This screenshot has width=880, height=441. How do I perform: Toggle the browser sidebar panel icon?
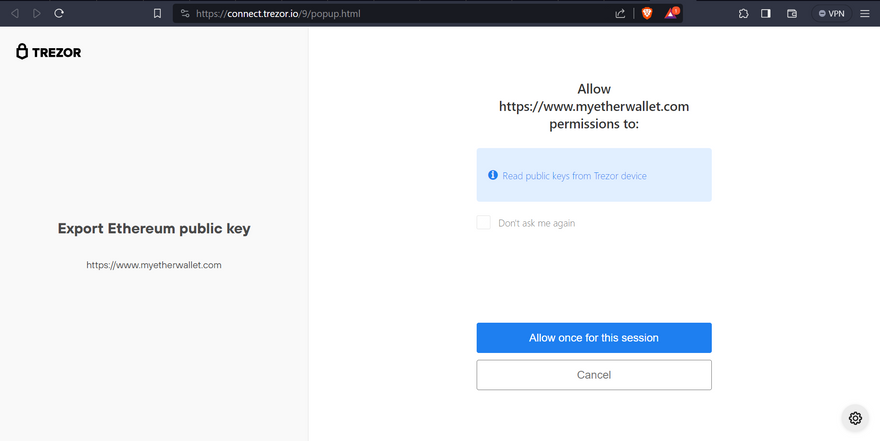click(x=766, y=13)
